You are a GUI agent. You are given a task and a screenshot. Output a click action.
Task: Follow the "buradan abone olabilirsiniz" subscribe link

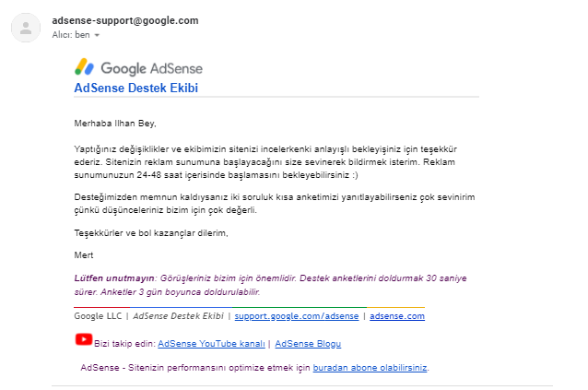(370, 368)
